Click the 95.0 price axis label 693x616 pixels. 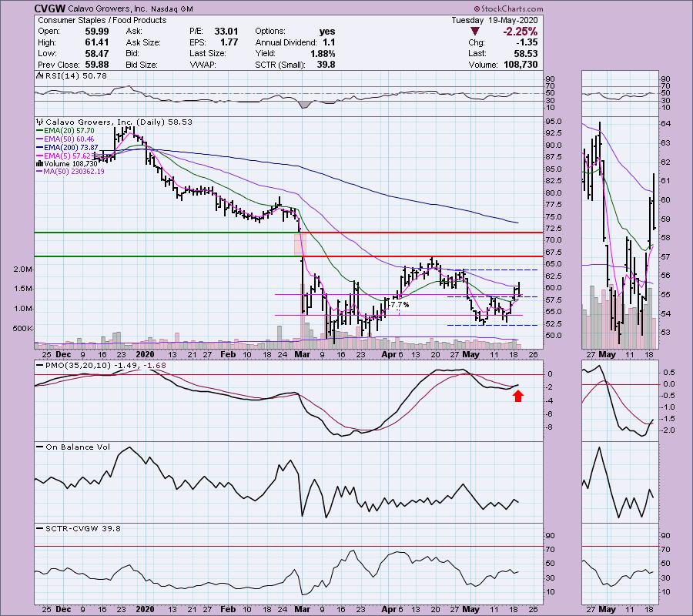click(x=554, y=122)
